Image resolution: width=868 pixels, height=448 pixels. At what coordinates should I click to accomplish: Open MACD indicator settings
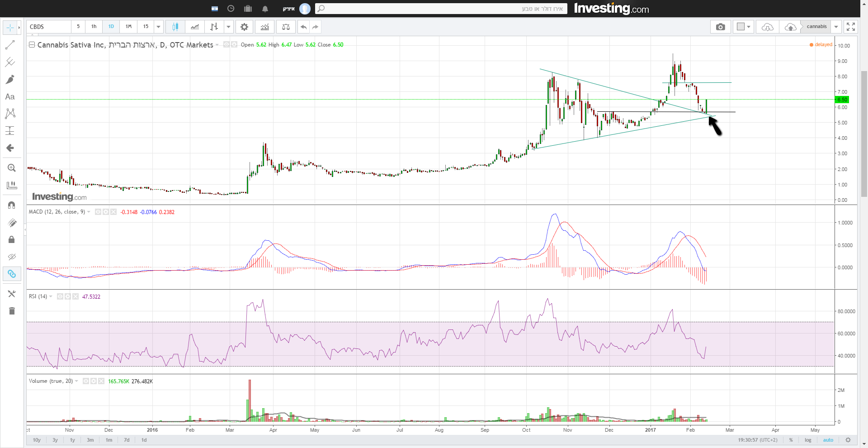click(x=106, y=212)
